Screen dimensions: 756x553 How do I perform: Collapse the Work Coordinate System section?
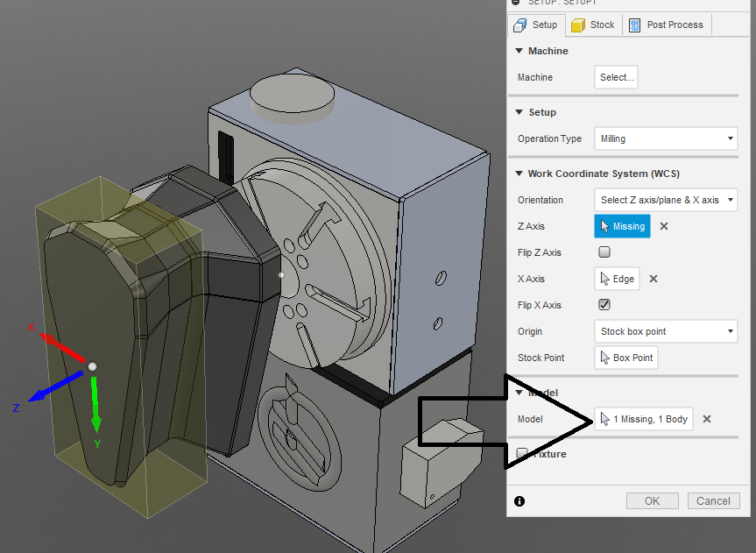(519, 174)
